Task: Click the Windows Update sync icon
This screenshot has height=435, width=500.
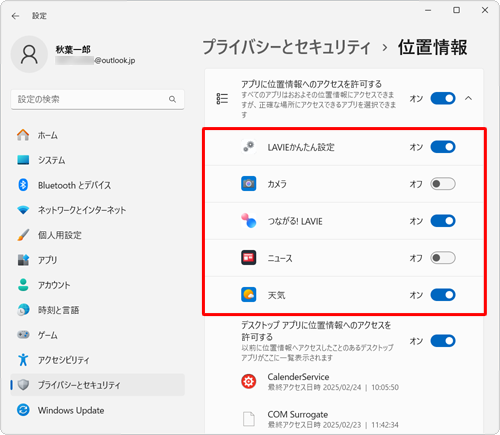Action: point(23,410)
